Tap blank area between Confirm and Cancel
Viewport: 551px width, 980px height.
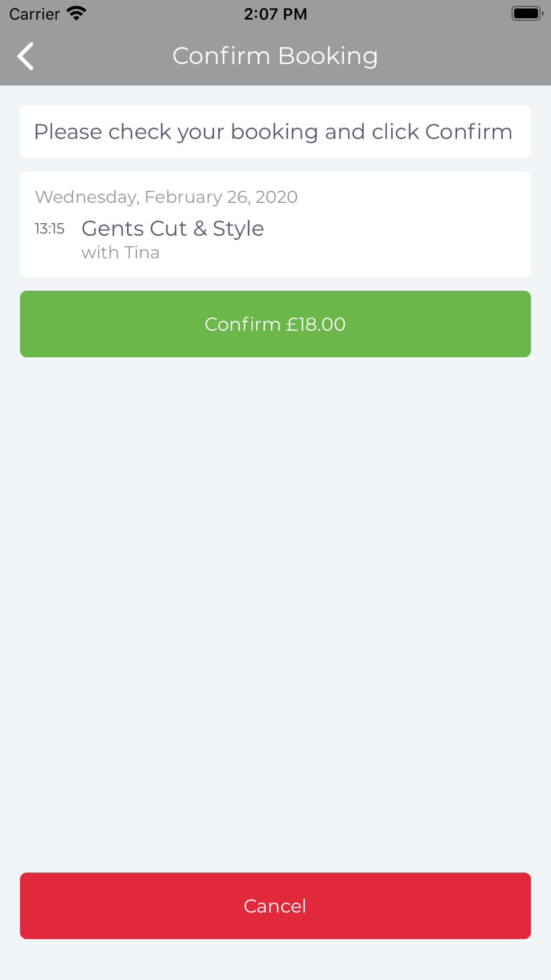(x=275, y=606)
